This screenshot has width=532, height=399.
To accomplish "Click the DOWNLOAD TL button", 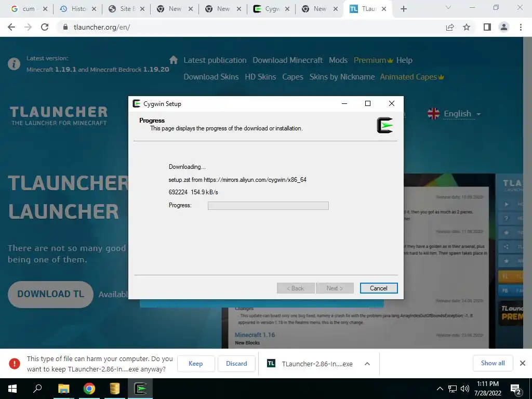I will click(50, 294).
